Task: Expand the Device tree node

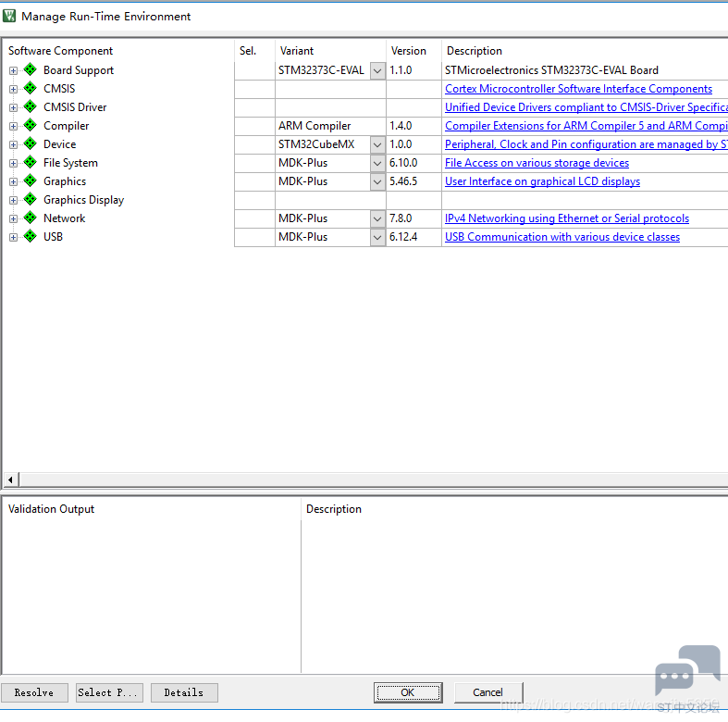Action: (14, 145)
